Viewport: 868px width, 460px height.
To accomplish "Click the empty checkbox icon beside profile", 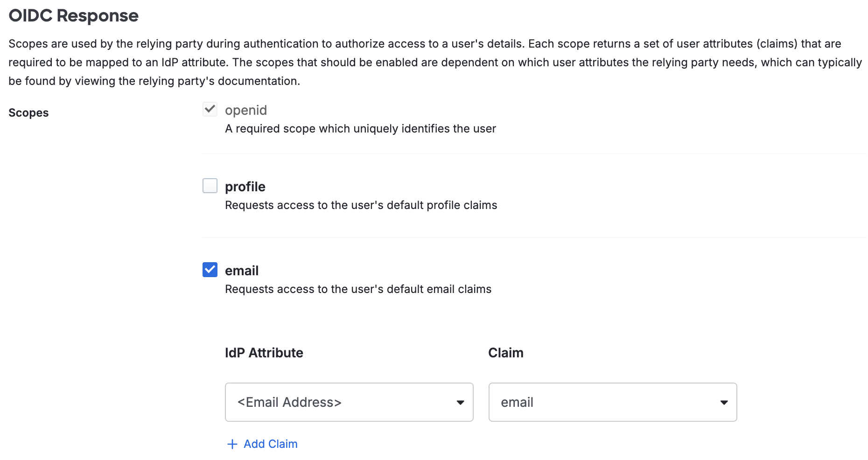I will coord(210,186).
